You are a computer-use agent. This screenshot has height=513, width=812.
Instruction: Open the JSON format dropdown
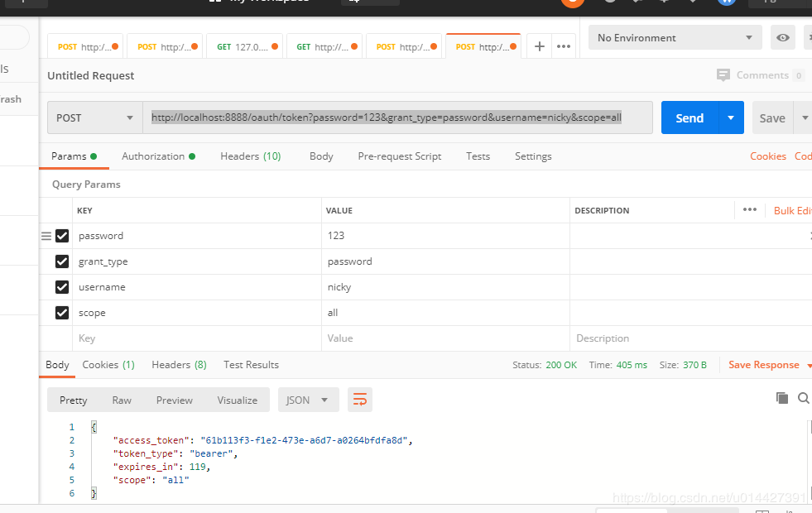pyautogui.click(x=308, y=400)
